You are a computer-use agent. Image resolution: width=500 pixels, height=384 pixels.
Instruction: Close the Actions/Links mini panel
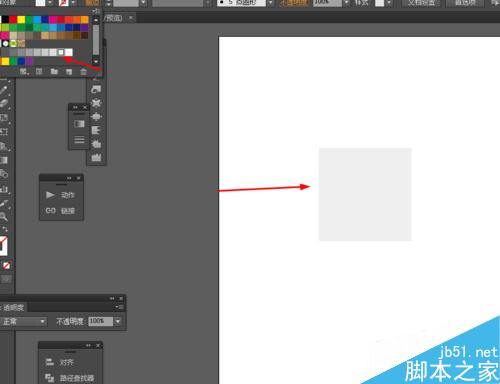[79, 178]
